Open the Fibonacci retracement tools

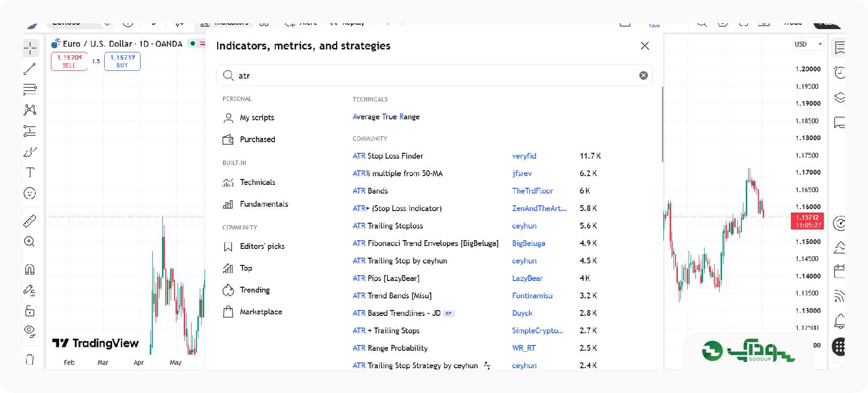coord(30,89)
